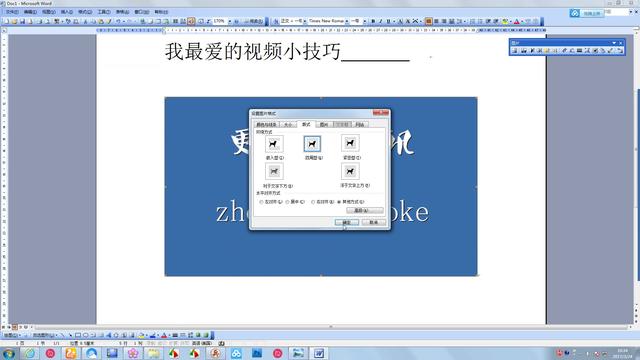Image resolution: width=640 pixels, height=360 pixels.
Task: Click the Center alignment toolbar icon
Action: pos(436,21)
